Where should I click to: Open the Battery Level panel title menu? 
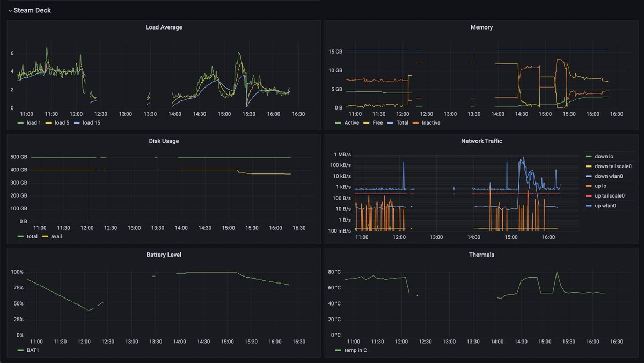pos(164,255)
